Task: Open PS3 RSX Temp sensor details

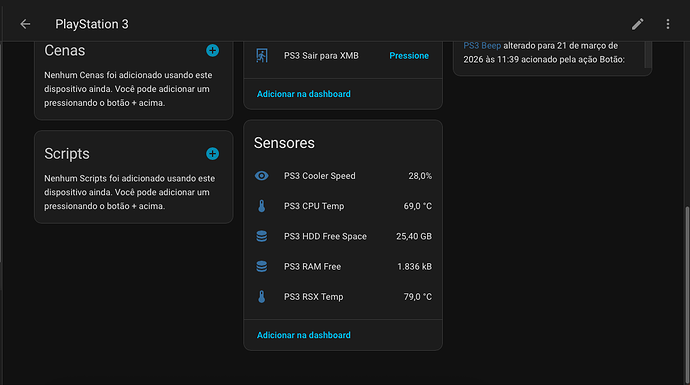Action: (343, 297)
